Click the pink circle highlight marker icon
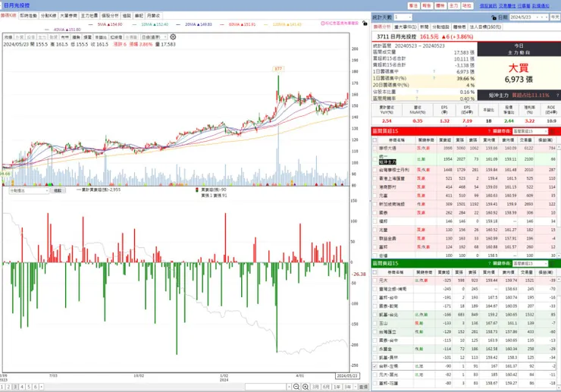 [323, 23]
